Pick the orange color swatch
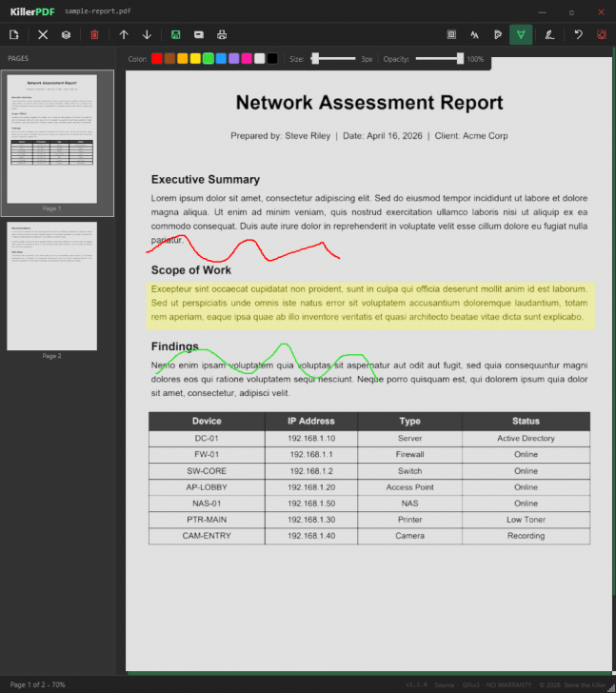 (183, 59)
